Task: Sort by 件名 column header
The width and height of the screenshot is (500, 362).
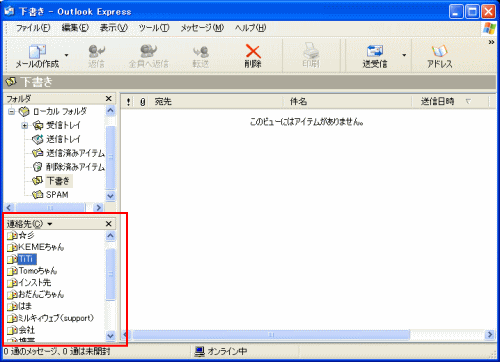Action: click(347, 102)
